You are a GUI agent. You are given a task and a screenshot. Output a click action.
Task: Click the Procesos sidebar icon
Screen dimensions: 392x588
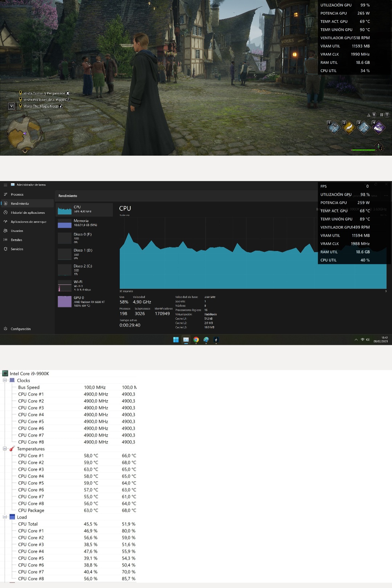coord(5,194)
